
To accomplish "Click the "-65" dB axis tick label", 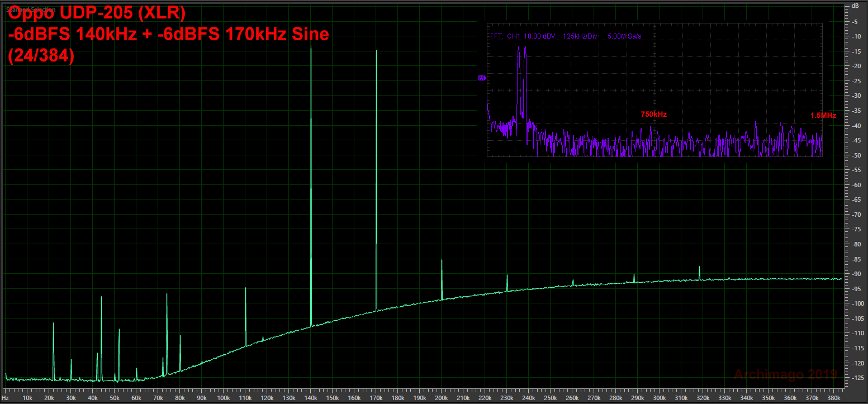I will click(x=855, y=200).
